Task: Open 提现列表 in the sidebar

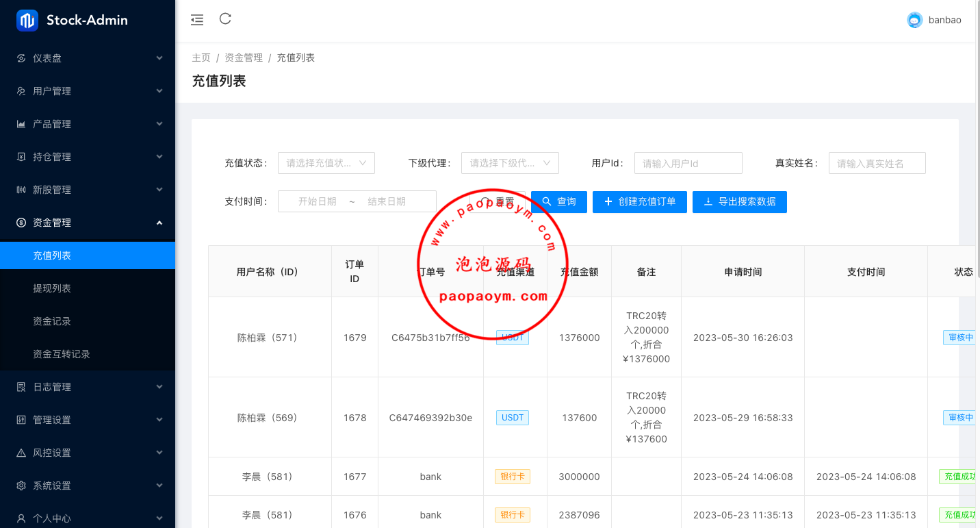Action: click(52, 288)
